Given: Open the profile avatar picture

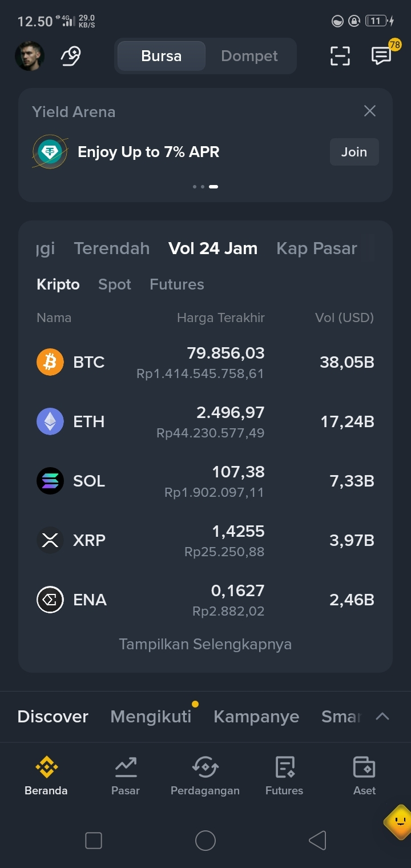Looking at the screenshot, I should point(30,56).
